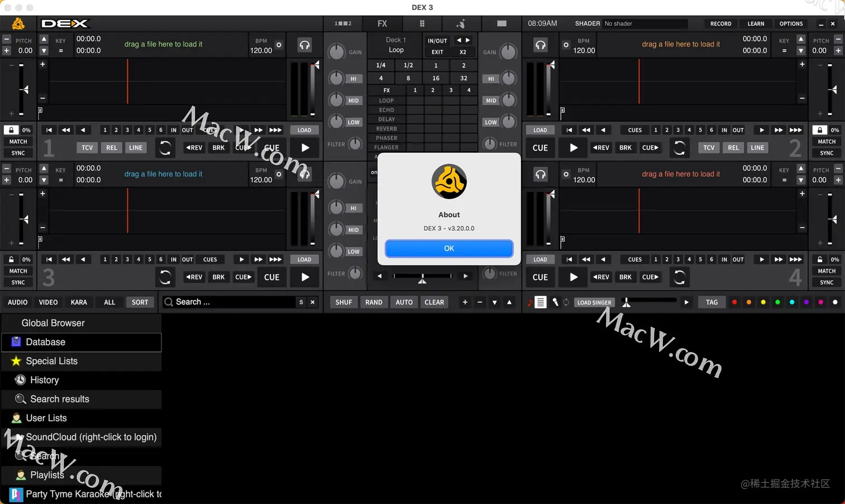The image size is (845, 504).
Task: Enable AUTO mix mode
Action: 404,302
